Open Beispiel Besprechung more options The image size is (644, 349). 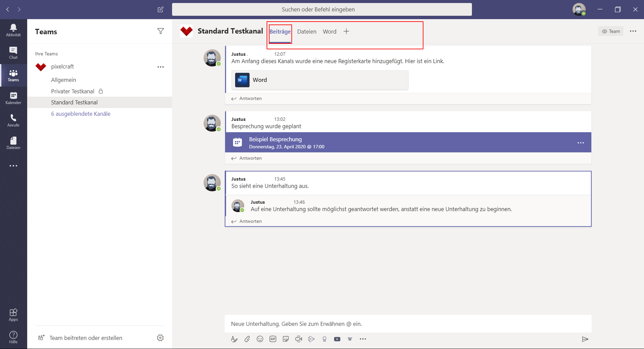pyautogui.click(x=581, y=143)
